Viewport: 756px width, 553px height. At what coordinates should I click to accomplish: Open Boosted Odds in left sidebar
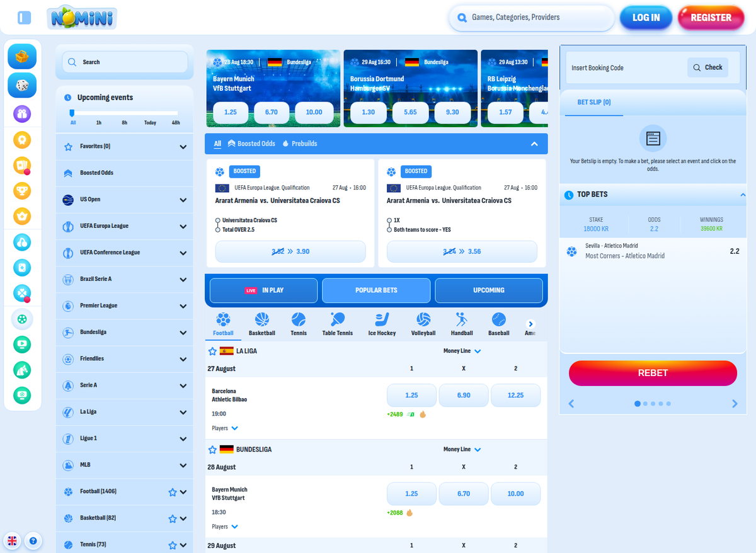[125, 173]
